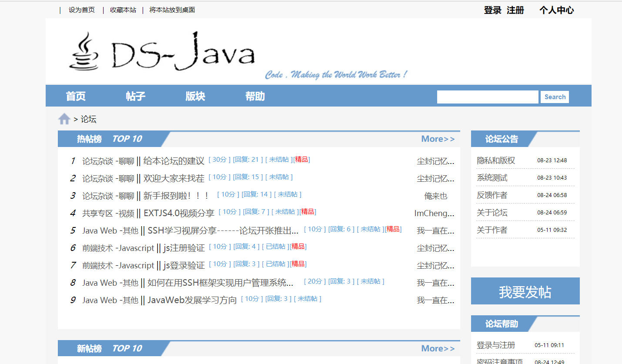Open post js登录验证
622x364 pixels.
[x=184, y=265]
